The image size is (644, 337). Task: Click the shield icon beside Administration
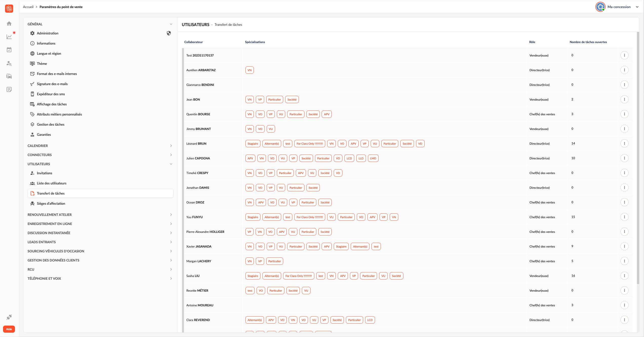169,33
